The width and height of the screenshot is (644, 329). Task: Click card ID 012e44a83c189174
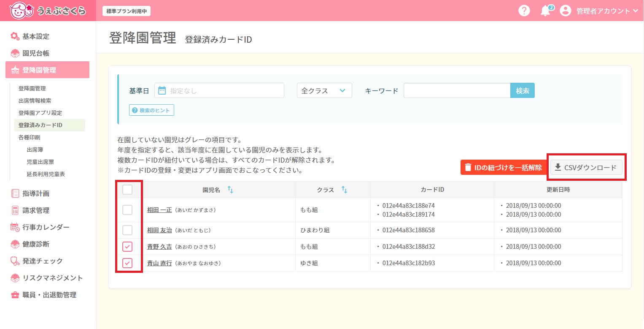pyautogui.click(x=408, y=215)
